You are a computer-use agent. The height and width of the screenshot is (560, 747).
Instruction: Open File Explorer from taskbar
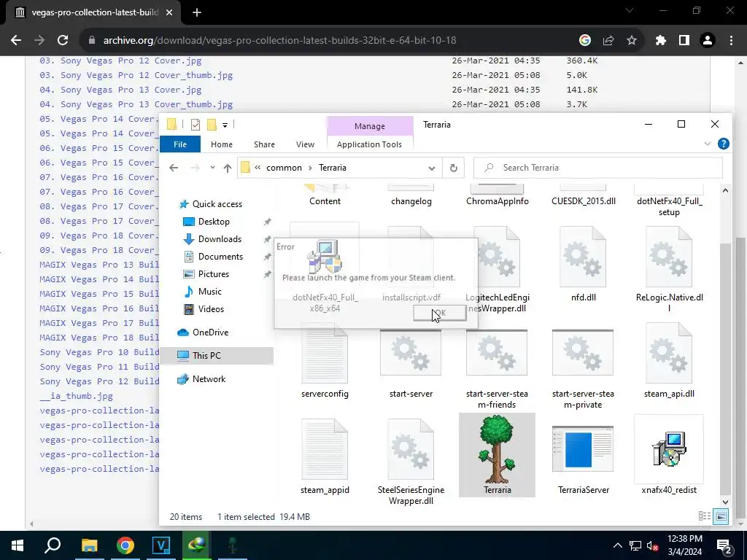click(x=89, y=545)
